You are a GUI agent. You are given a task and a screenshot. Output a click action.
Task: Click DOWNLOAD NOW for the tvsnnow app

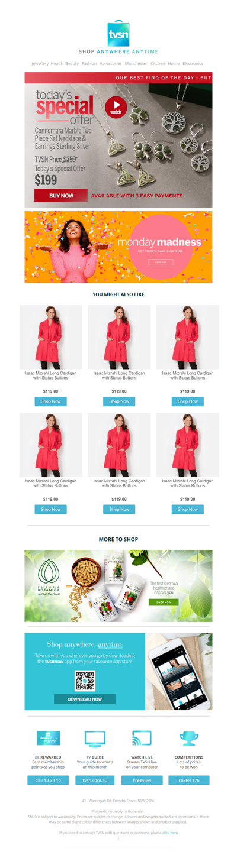click(85, 699)
